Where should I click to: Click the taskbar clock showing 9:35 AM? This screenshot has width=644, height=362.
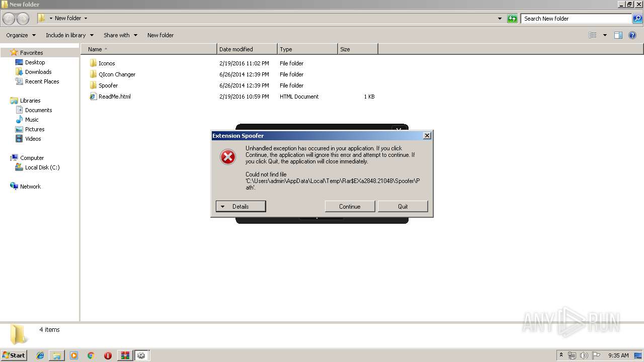(x=618, y=355)
